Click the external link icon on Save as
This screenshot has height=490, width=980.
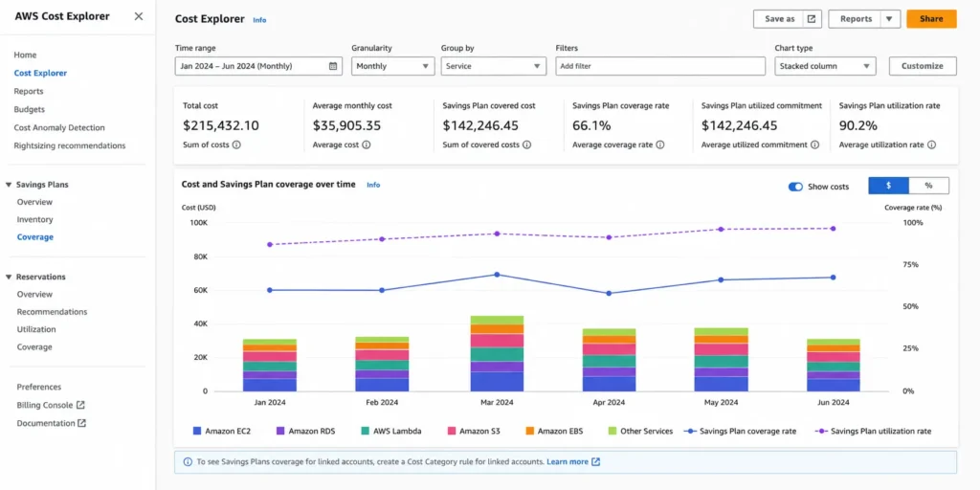812,19
